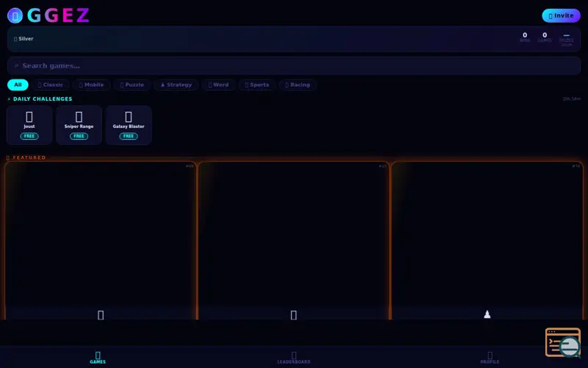The image size is (588, 368).
Task: Switch to the Games bottom tab
Action: click(98, 358)
